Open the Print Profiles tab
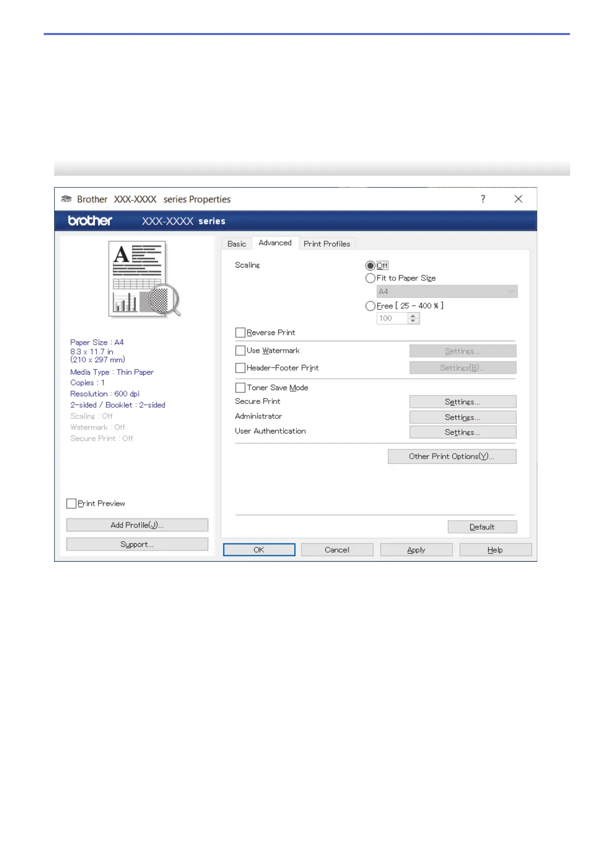 pos(327,244)
